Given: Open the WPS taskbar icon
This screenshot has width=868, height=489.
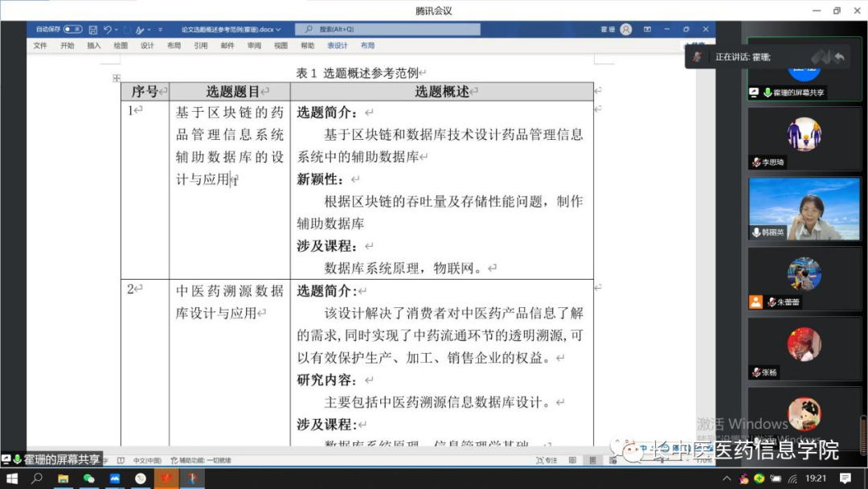Looking at the screenshot, I should [166, 478].
